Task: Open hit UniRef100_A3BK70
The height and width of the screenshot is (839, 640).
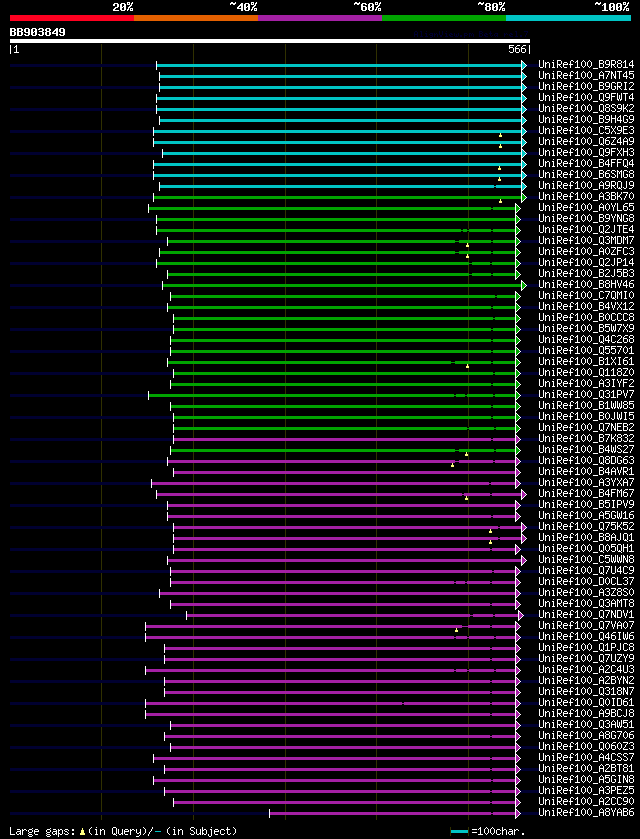Action: point(586,196)
